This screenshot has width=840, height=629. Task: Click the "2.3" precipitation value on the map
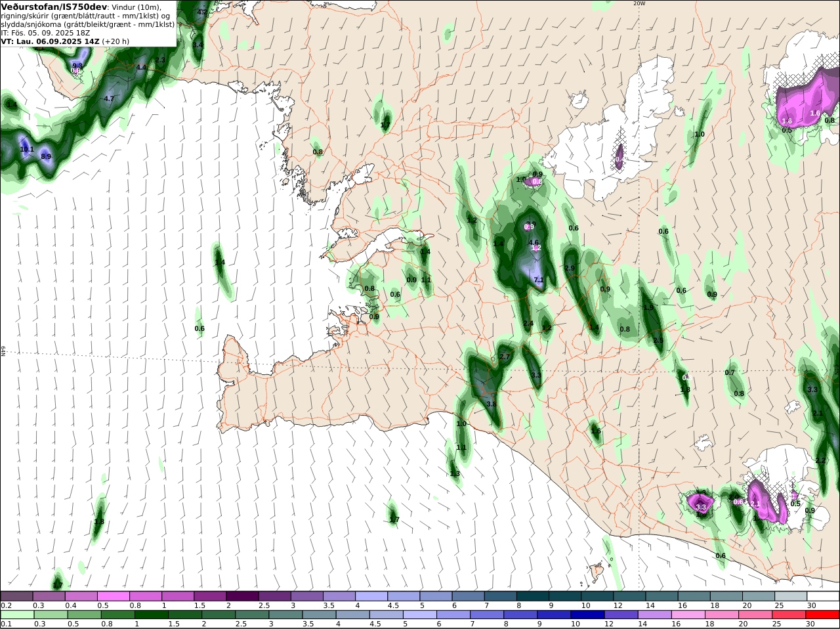[x=160, y=60]
